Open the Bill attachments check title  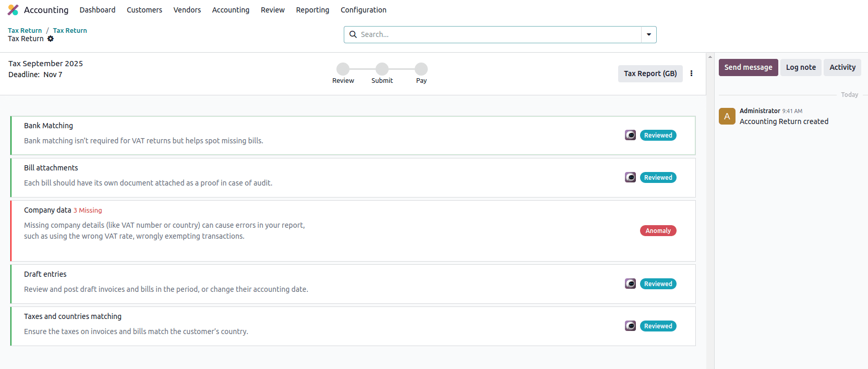click(x=51, y=168)
